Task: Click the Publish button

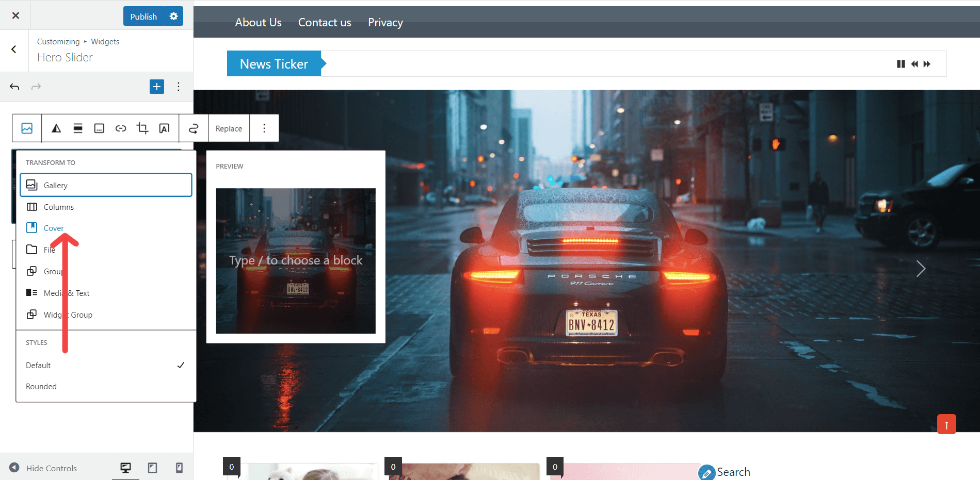Action: (x=143, y=16)
